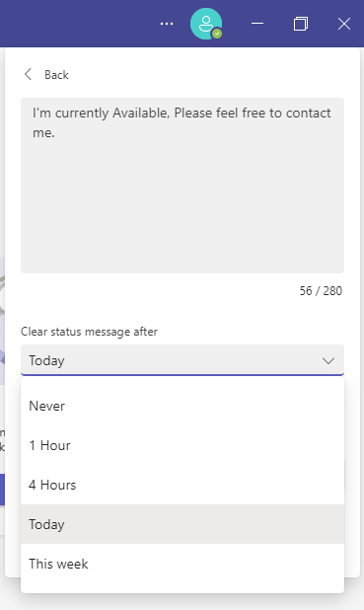Choose the 4 Hours option
The width and height of the screenshot is (364, 610).
click(x=182, y=485)
